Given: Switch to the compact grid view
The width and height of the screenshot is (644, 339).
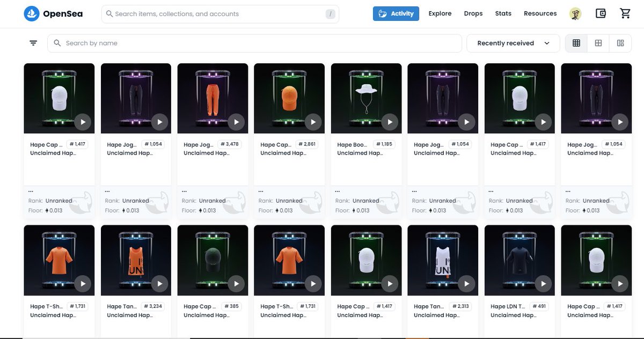Looking at the screenshot, I should [576, 43].
